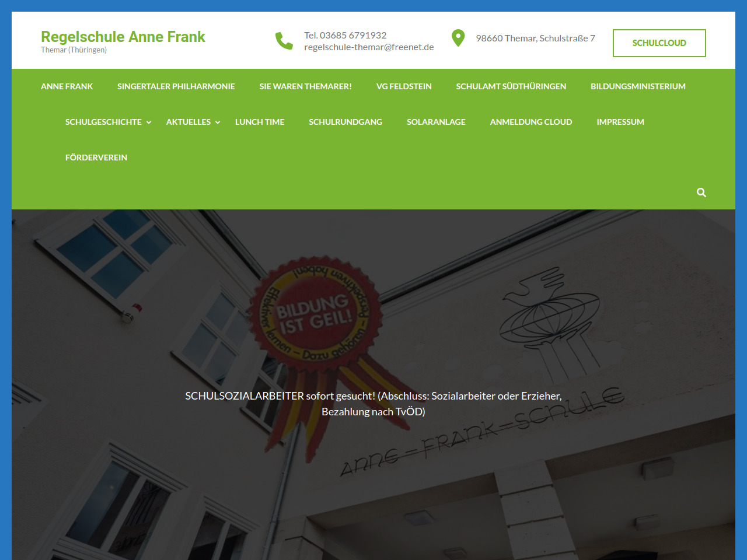Screen dimensions: 747x560
Task: Expand the Aktuelles submenu arrow
Action: point(218,123)
